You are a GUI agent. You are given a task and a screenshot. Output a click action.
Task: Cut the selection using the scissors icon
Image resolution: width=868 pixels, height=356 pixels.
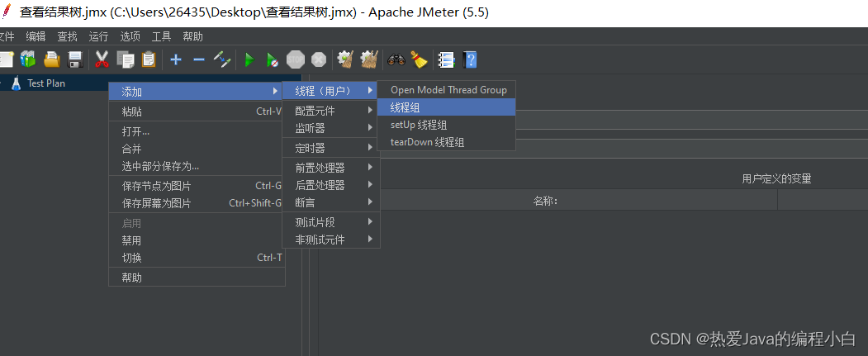click(102, 59)
